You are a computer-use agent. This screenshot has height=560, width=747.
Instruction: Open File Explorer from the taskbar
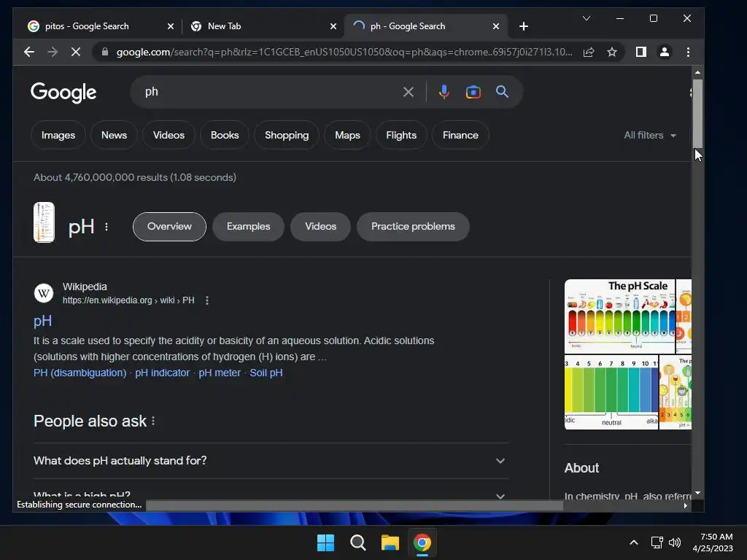pos(390,542)
